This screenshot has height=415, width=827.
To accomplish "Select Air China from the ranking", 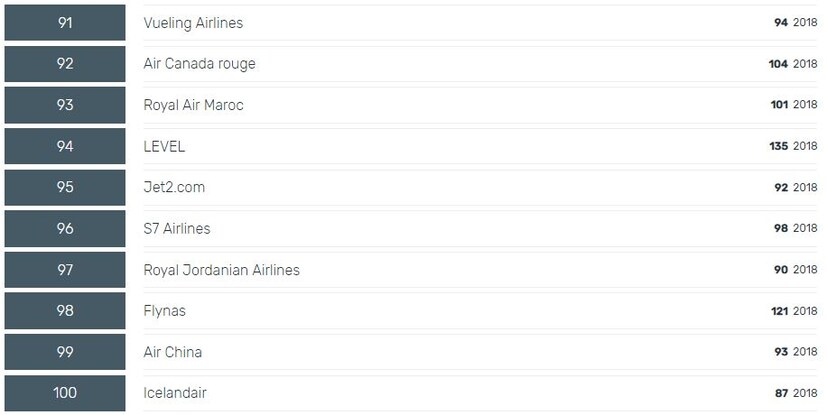I will click(172, 351).
